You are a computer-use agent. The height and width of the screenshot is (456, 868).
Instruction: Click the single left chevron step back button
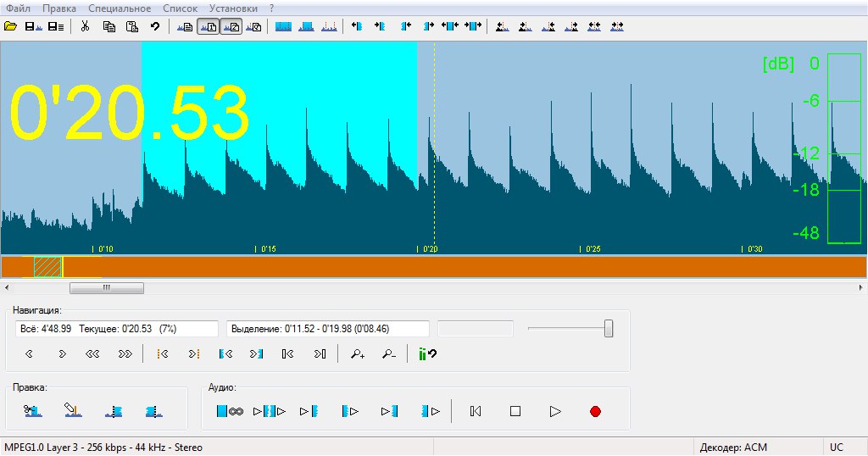[30, 354]
